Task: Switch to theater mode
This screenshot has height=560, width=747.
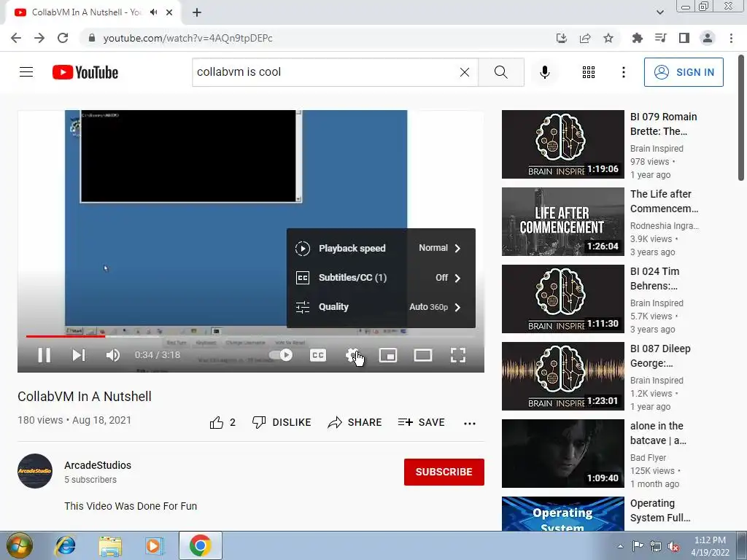Action: pos(423,355)
